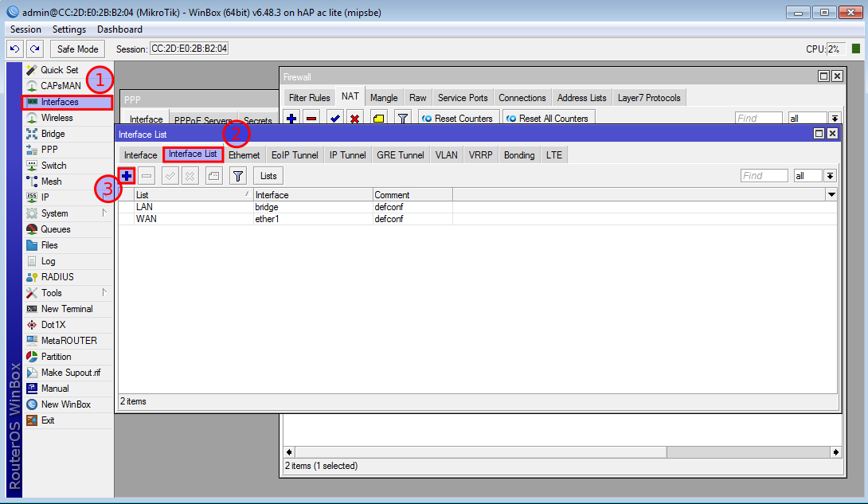Click the Lists button
The width and height of the screenshot is (868, 504).
pyautogui.click(x=268, y=176)
